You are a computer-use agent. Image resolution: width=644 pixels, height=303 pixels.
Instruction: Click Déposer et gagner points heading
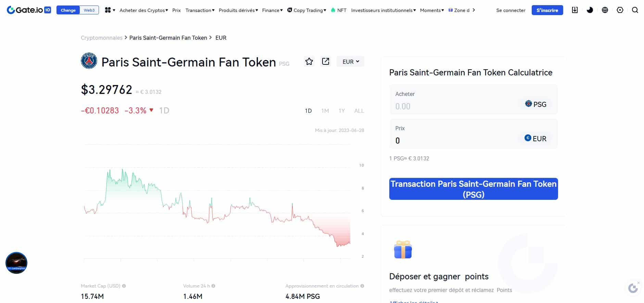click(x=439, y=276)
